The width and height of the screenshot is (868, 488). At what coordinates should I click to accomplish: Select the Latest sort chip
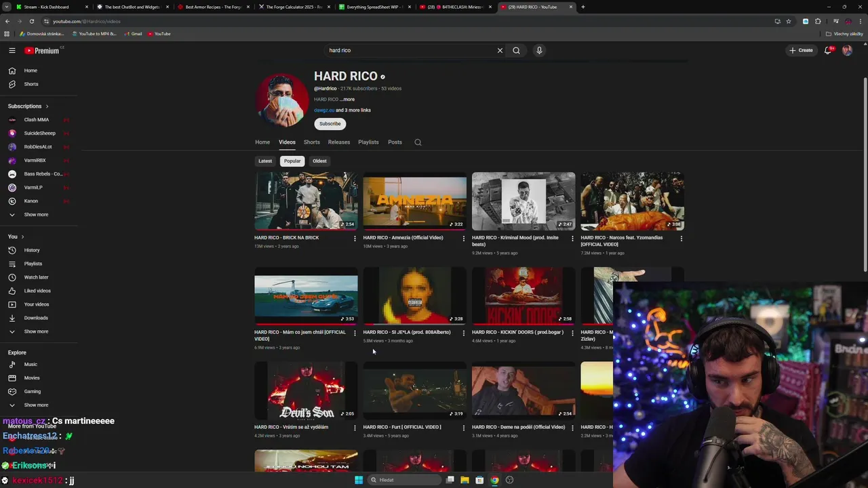click(265, 161)
